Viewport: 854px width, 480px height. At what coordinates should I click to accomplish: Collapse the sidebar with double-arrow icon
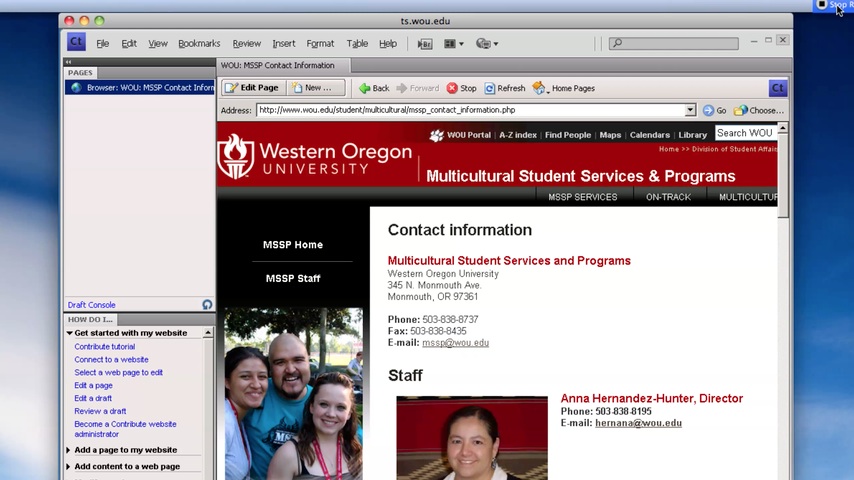[69, 62]
